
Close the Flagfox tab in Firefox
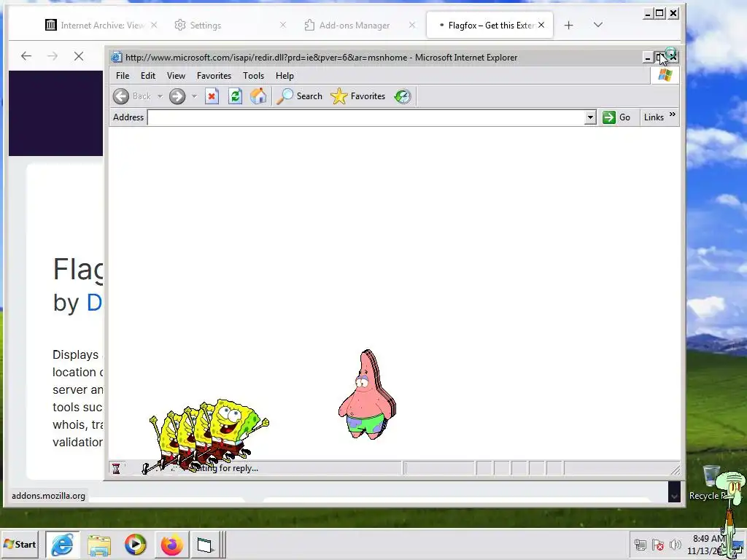pos(541,26)
